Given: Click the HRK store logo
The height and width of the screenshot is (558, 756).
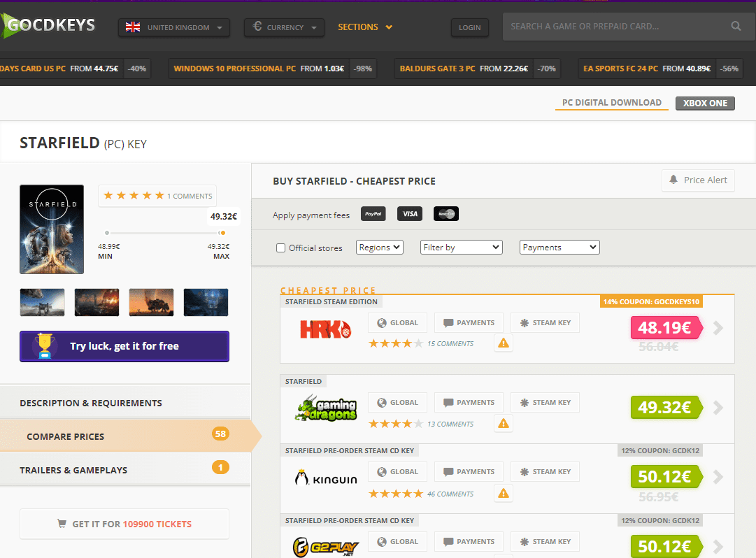Looking at the screenshot, I should 324,329.
